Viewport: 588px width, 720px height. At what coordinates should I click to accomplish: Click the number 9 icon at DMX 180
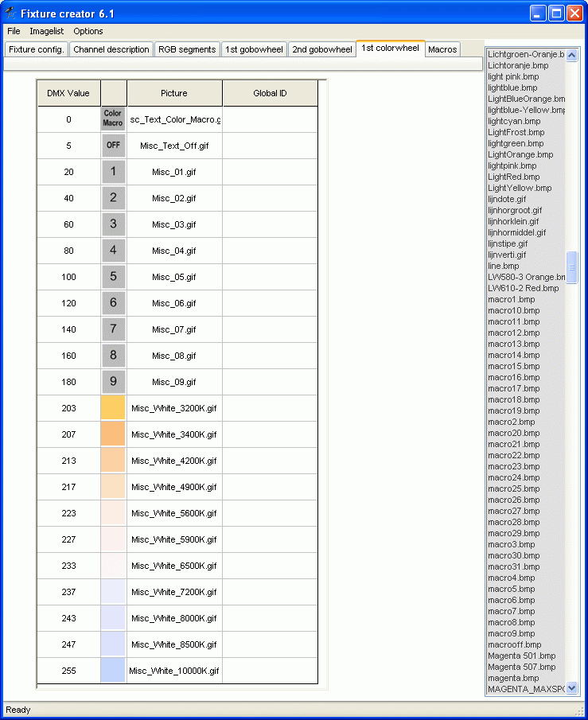pyautogui.click(x=113, y=382)
